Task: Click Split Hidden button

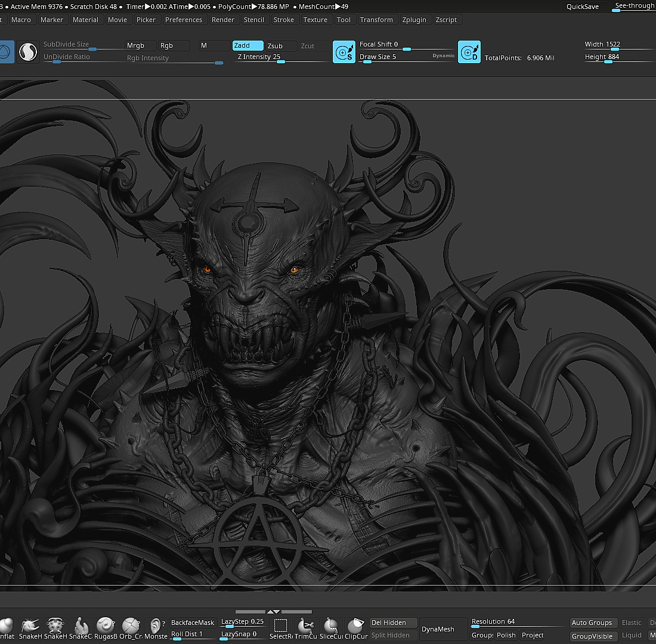Action: [x=393, y=635]
